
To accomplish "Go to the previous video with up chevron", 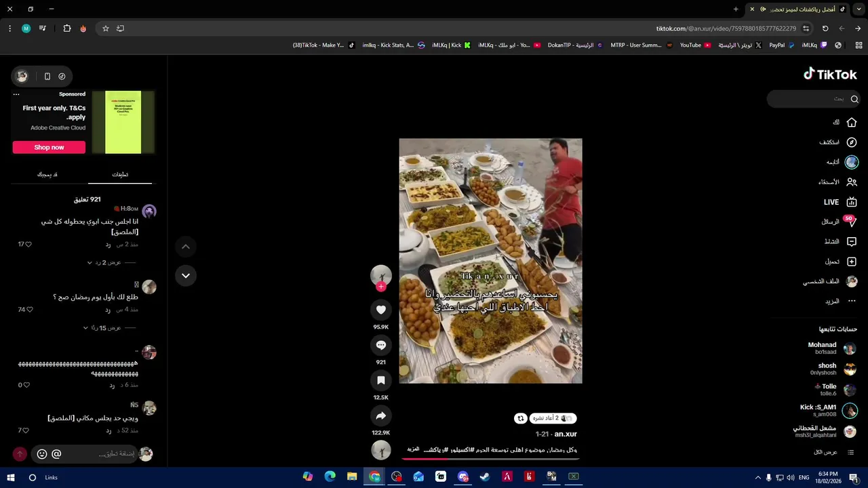I will 185,247.
